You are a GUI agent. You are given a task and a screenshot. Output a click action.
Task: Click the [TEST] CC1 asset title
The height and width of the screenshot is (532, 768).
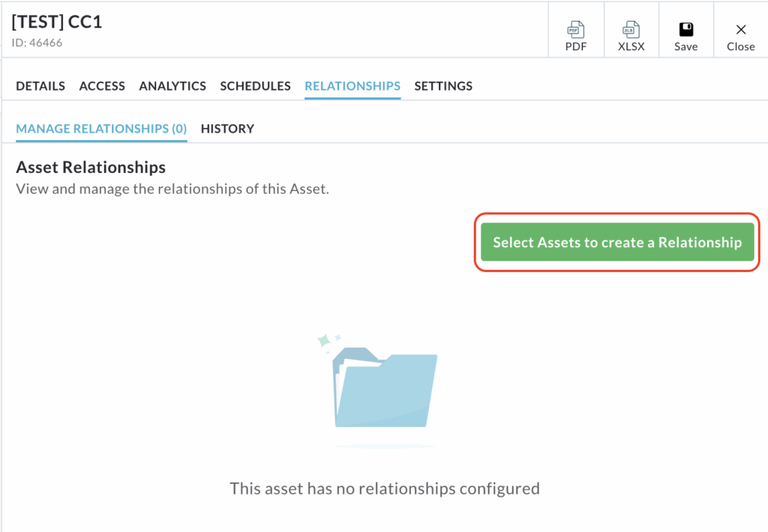pos(57,22)
